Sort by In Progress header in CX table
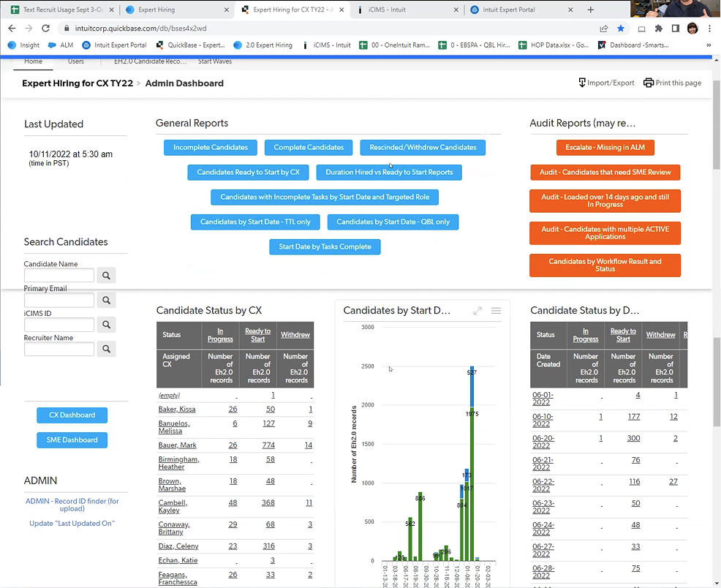721x588 pixels. [x=220, y=335]
